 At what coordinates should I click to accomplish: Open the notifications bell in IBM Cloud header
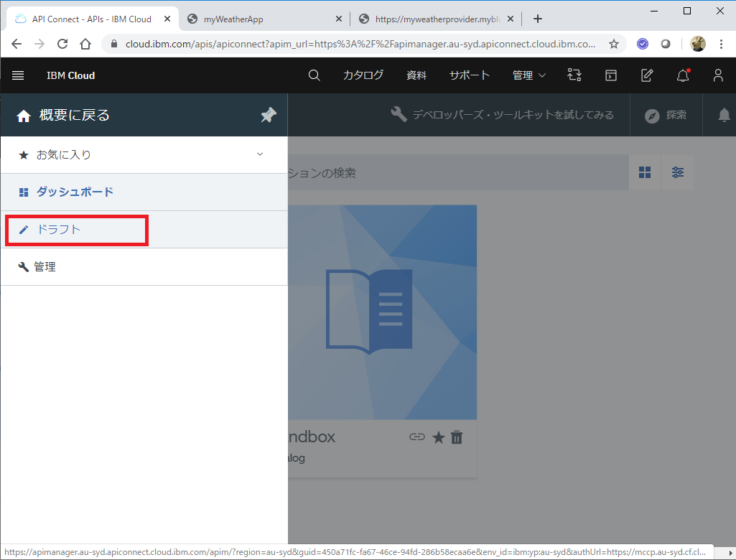click(x=683, y=75)
